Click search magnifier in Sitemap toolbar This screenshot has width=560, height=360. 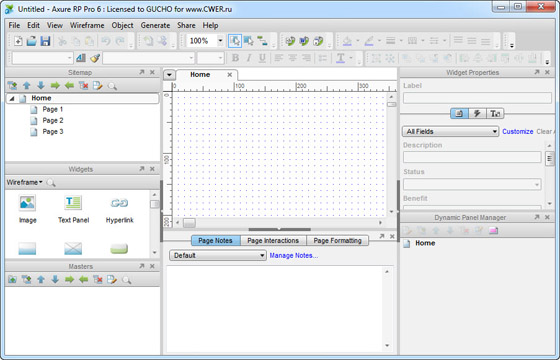[112, 86]
